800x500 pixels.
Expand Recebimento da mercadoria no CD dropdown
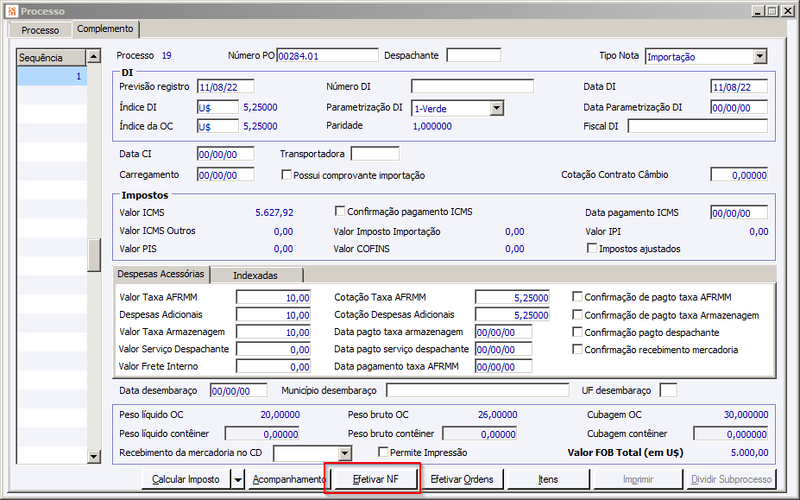point(345,453)
